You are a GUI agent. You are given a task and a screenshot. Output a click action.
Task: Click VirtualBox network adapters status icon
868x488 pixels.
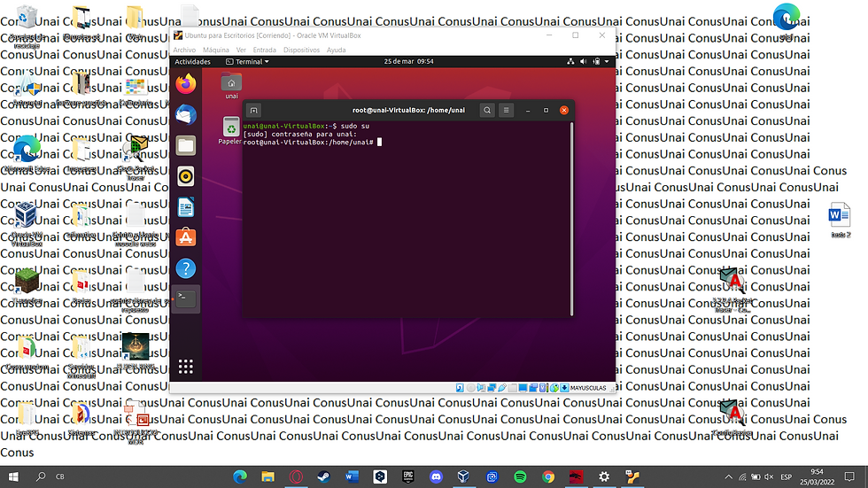point(492,388)
